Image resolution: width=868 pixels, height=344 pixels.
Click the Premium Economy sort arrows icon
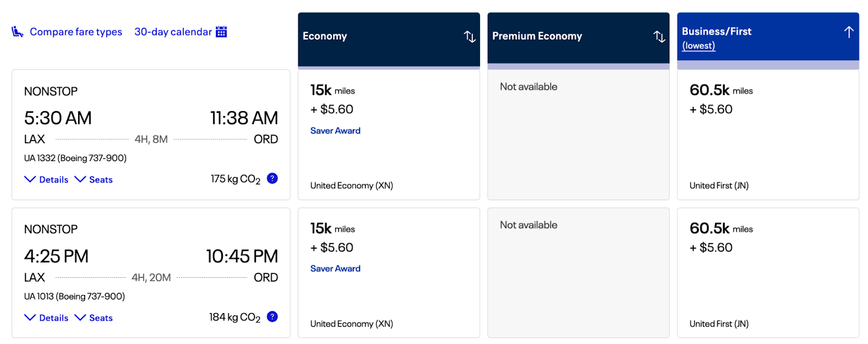(659, 36)
